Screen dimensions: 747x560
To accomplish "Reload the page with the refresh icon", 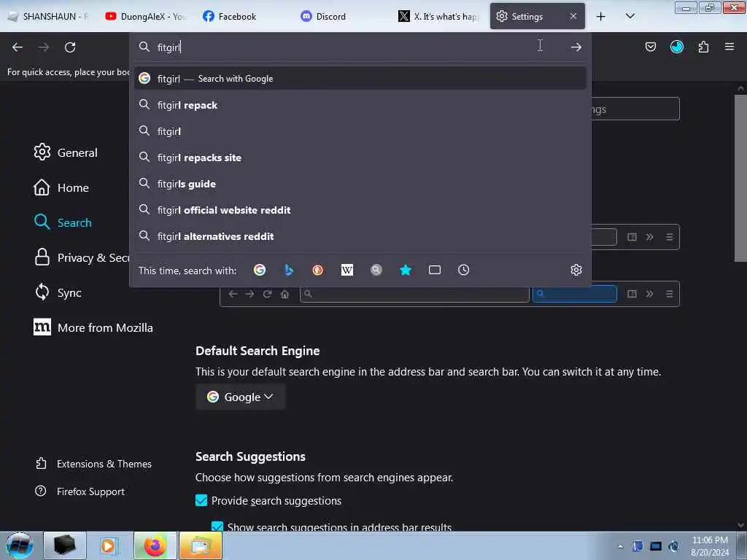I will (x=70, y=47).
